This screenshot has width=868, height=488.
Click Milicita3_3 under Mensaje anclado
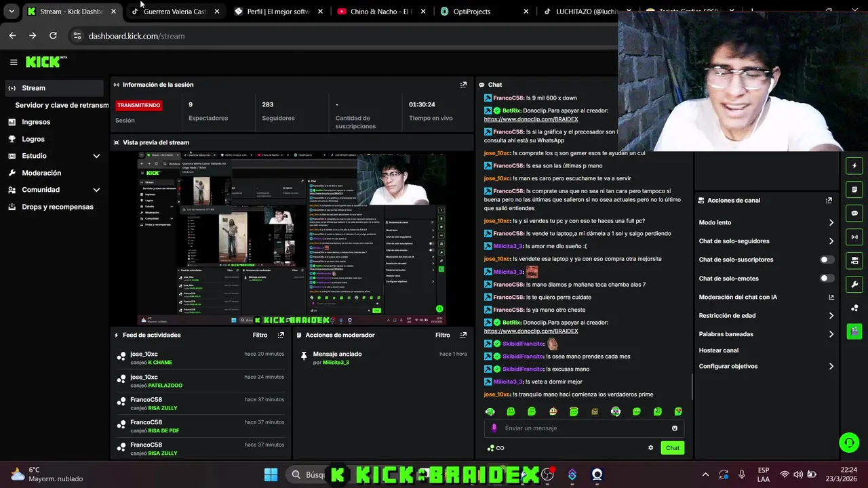[336, 363]
